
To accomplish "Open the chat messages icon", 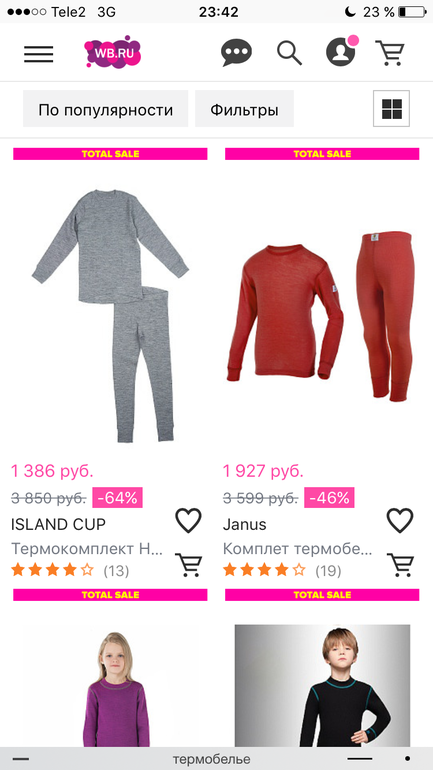I will click(x=236, y=53).
